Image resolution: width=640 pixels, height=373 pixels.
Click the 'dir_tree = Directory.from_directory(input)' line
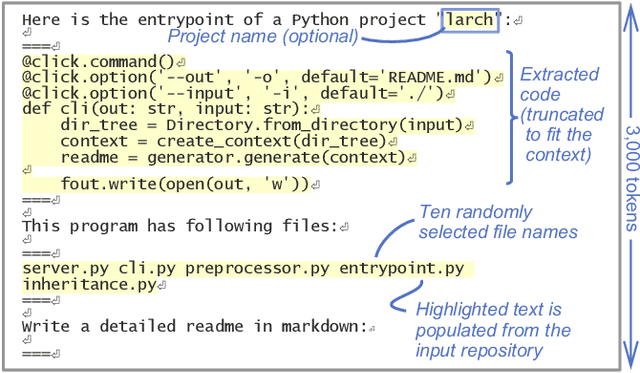coord(262,125)
